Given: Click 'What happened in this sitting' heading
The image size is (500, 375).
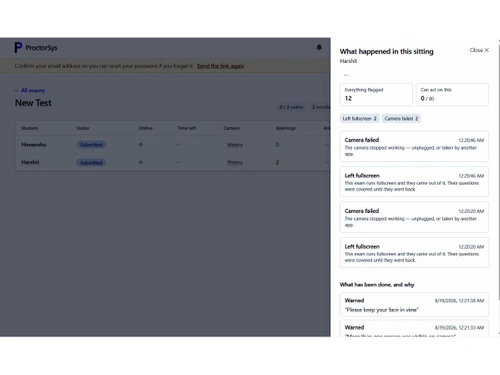Looking at the screenshot, I should [387, 51].
